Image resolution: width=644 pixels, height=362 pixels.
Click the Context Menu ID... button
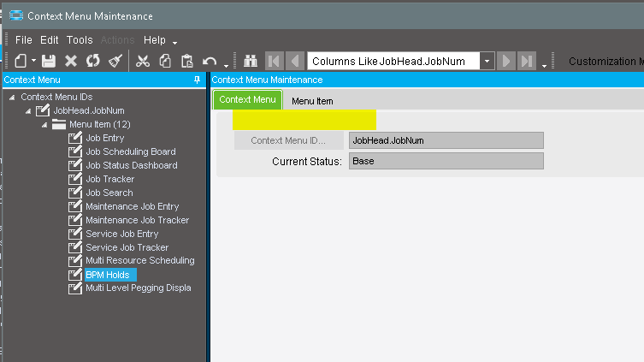click(289, 140)
